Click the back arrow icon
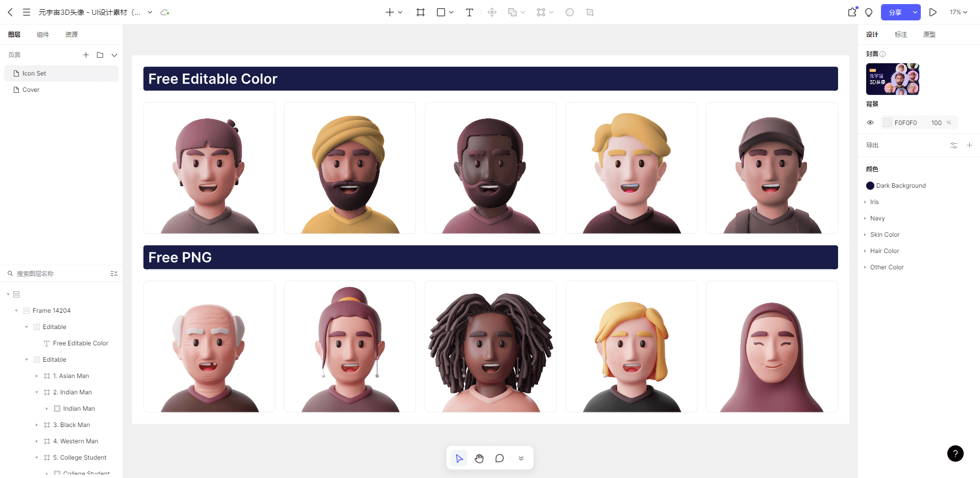Viewport: 980px width, 478px height. (x=10, y=12)
